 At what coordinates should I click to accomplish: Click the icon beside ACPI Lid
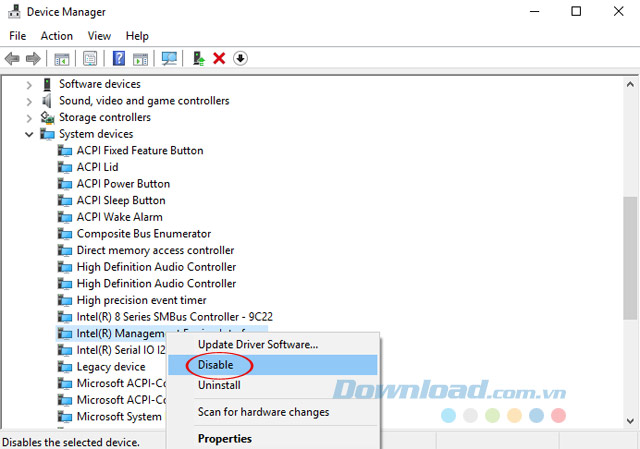pos(65,167)
